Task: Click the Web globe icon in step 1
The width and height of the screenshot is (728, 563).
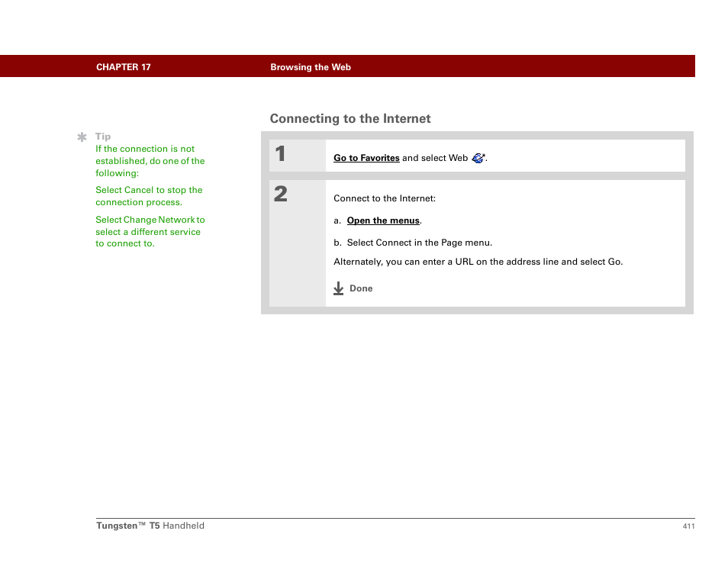Action: [478, 158]
